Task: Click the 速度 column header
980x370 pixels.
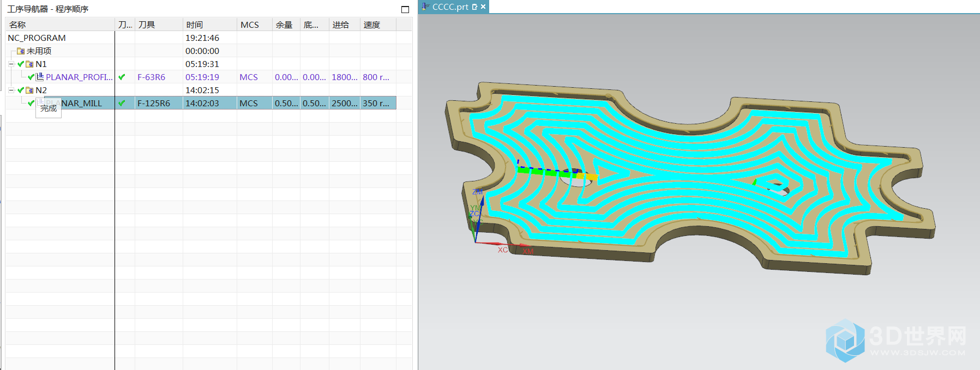Action: 378,25
